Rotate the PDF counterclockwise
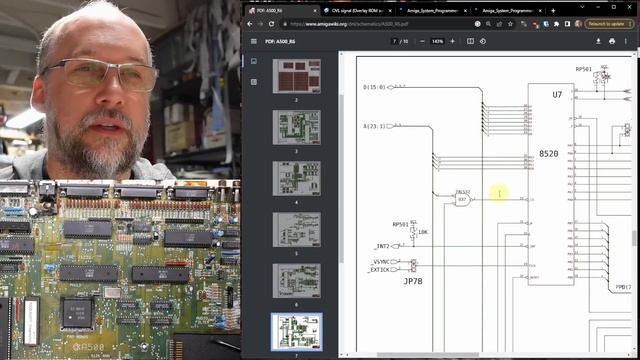Image resolution: width=640 pixels, height=360 pixels. pyautogui.click(x=483, y=41)
